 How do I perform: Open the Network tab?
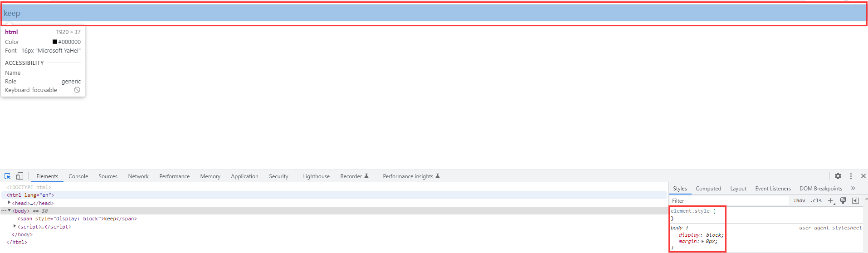click(x=138, y=176)
